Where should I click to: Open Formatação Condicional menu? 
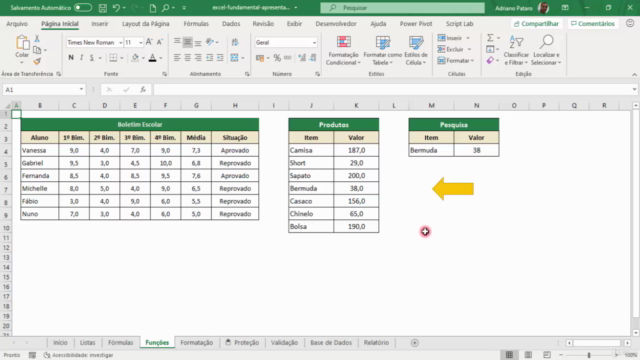[343, 51]
